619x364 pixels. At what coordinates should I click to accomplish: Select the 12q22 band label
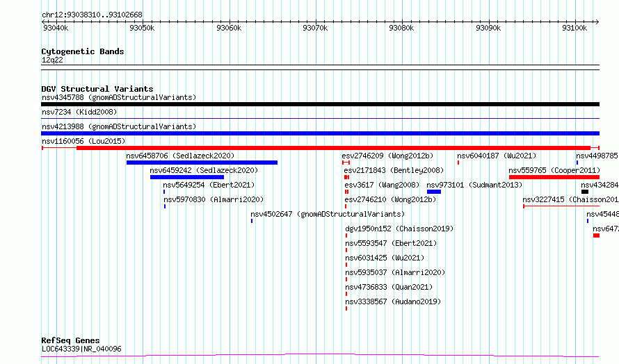tap(52, 60)
